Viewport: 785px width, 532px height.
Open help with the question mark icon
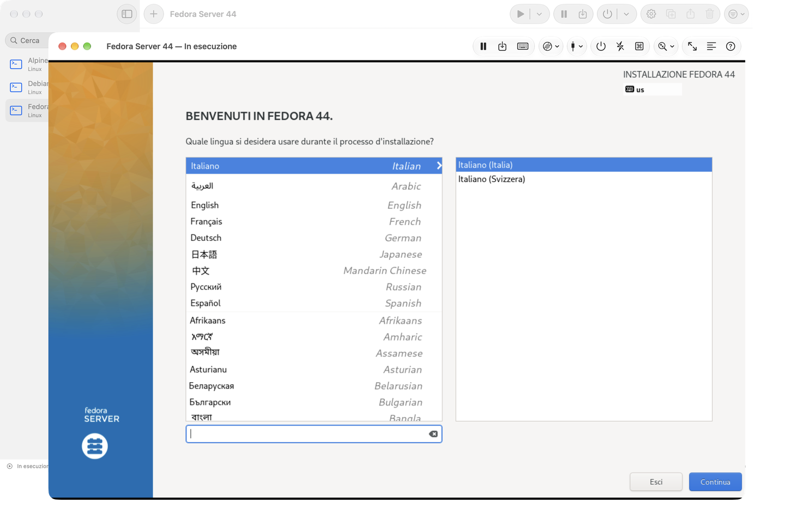[730, 46]
